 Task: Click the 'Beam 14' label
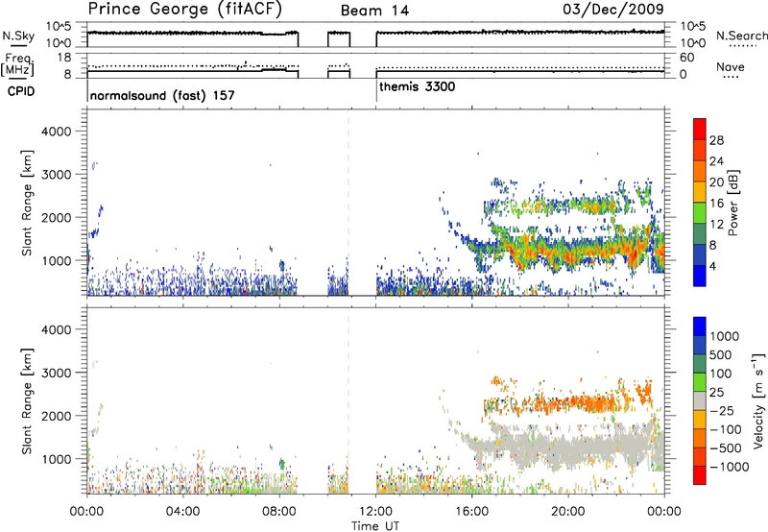(374, 11)
